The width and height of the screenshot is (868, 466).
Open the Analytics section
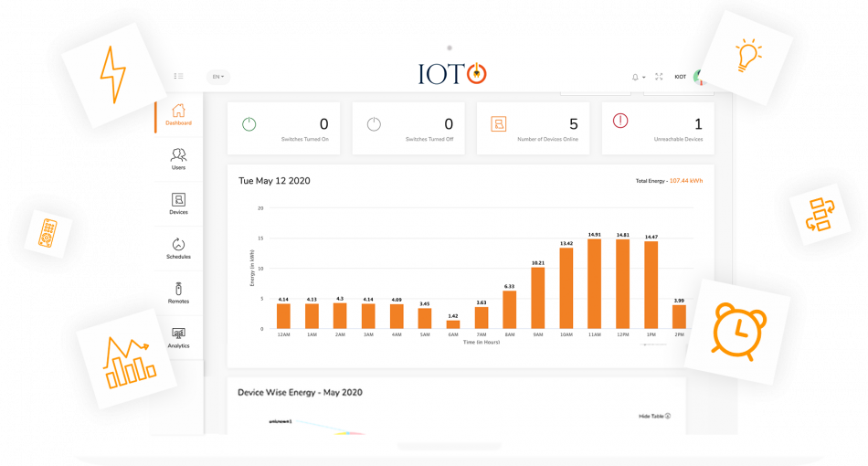click(x=178, y=337)
